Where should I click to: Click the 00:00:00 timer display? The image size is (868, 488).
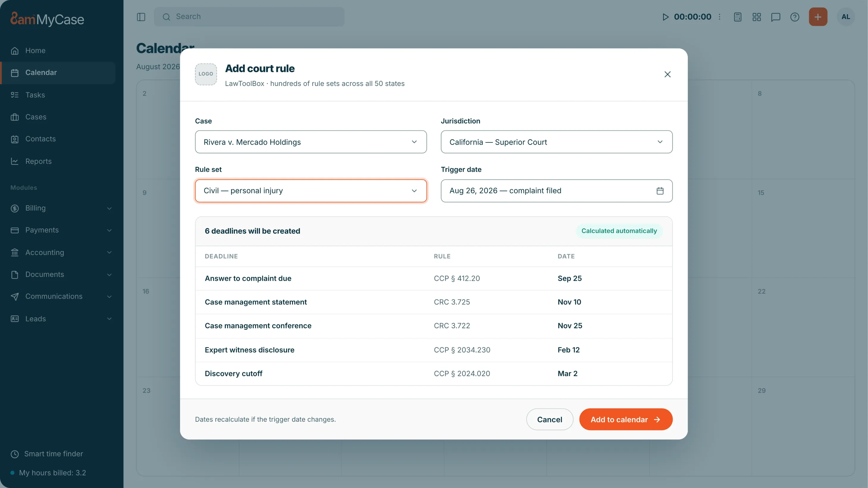pos(692,17)
